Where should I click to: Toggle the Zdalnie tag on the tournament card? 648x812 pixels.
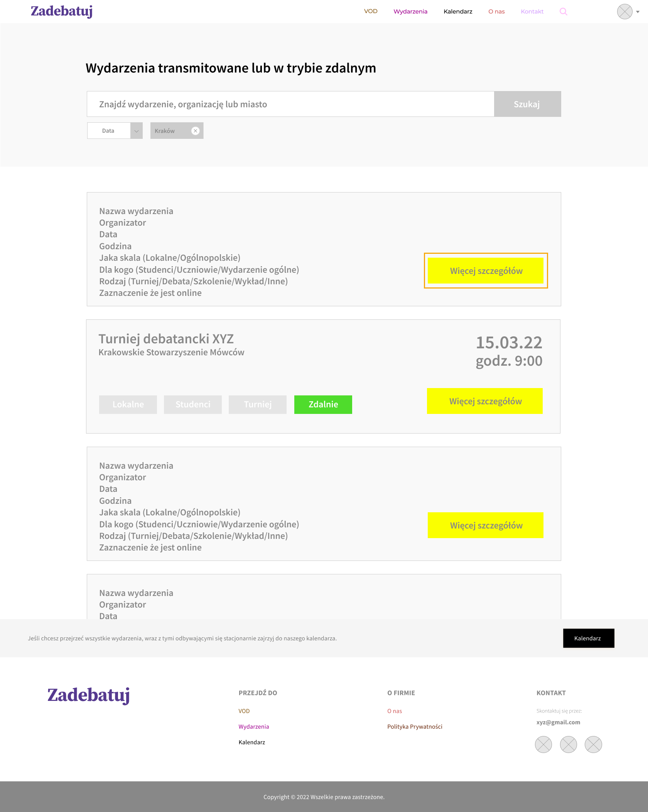(x=323, y=405)
